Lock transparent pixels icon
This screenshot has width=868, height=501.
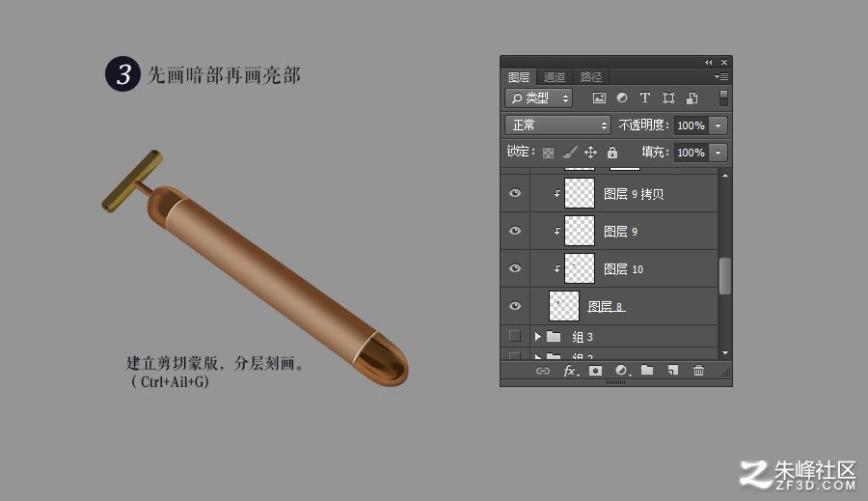pos(548,153)
